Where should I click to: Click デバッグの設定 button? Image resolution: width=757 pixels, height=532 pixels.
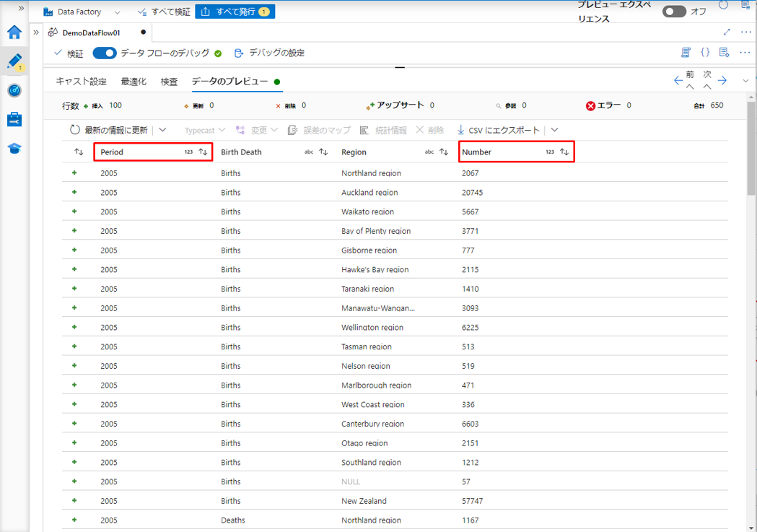[x=270, y=53]
